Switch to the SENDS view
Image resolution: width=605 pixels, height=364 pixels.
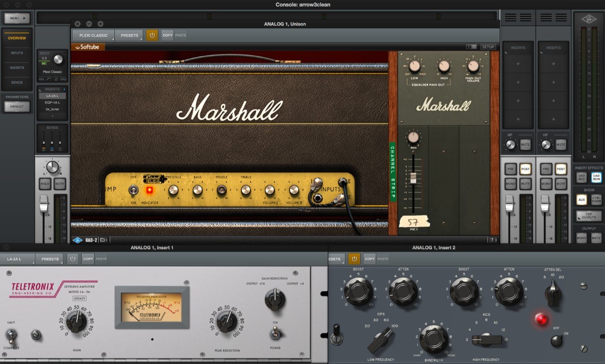point(17,82)
